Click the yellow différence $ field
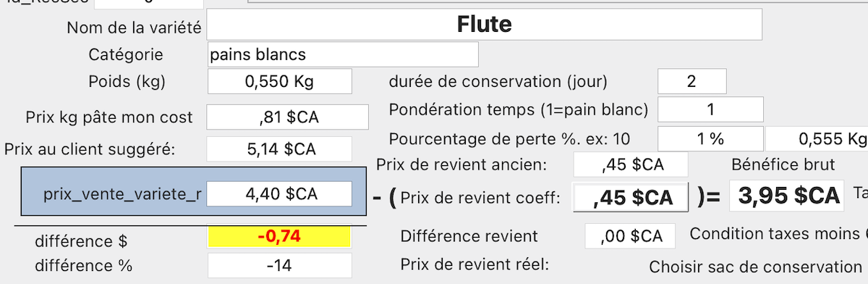This screenshot has height=284, width=868. click(279, 236)
